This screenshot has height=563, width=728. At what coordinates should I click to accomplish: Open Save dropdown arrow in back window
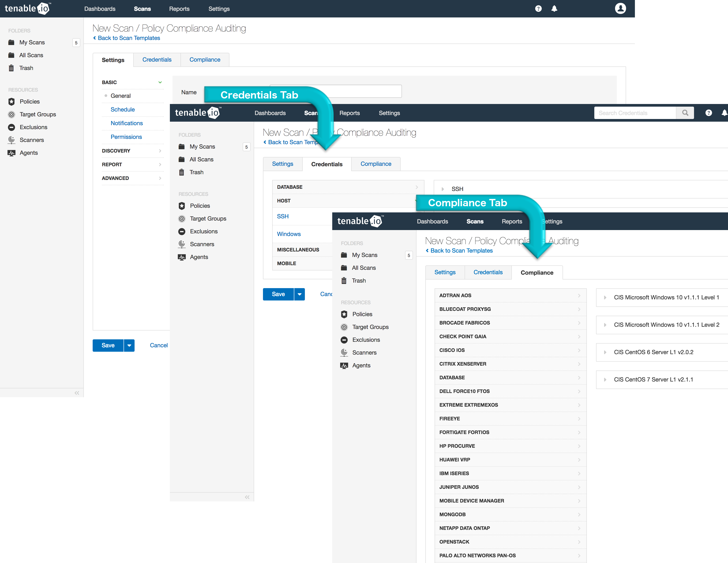129,346
